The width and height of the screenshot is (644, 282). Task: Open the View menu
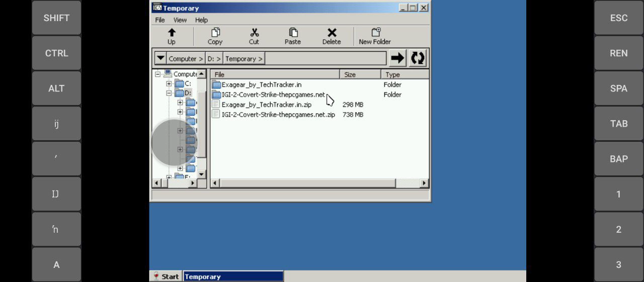180,20
